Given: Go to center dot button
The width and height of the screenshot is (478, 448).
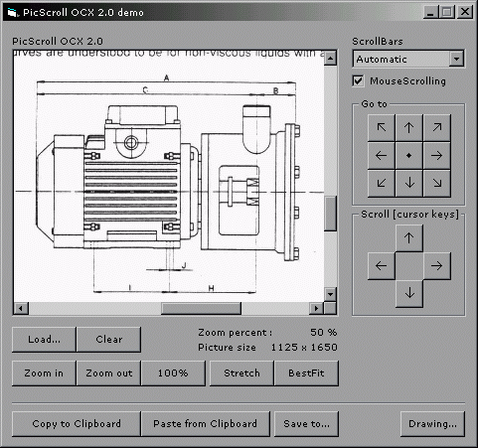Looking at the screenshot, I should point(409,156).
